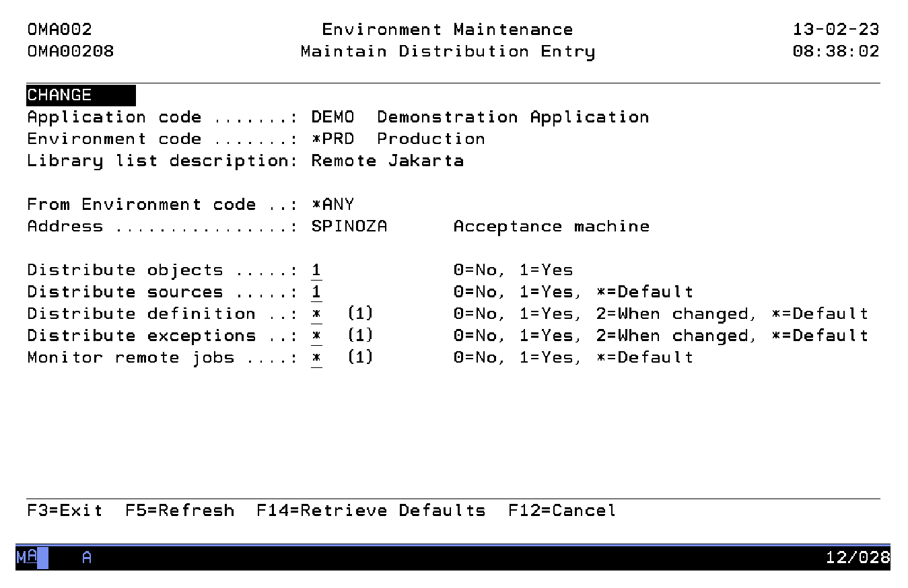Choose F14=Retrieve Defaults function key
Viewport: 908px width, 588px height.
coord(370,511)
